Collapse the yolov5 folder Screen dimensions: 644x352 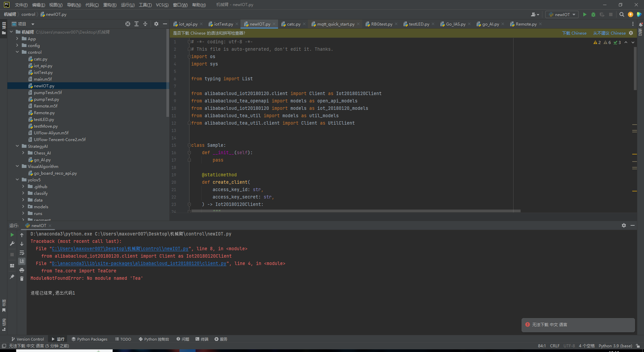pyautogui.click(x=17, y=180)
